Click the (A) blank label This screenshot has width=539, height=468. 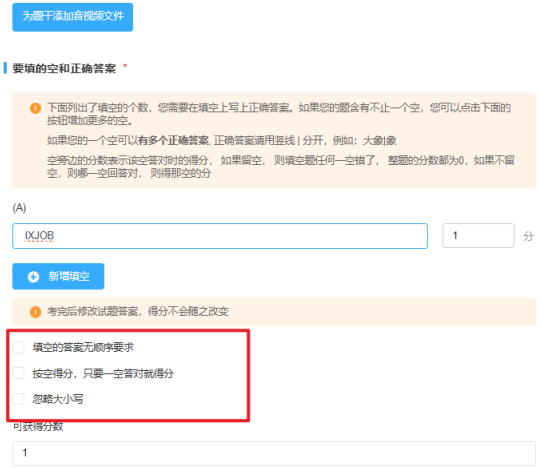[20, 208]
